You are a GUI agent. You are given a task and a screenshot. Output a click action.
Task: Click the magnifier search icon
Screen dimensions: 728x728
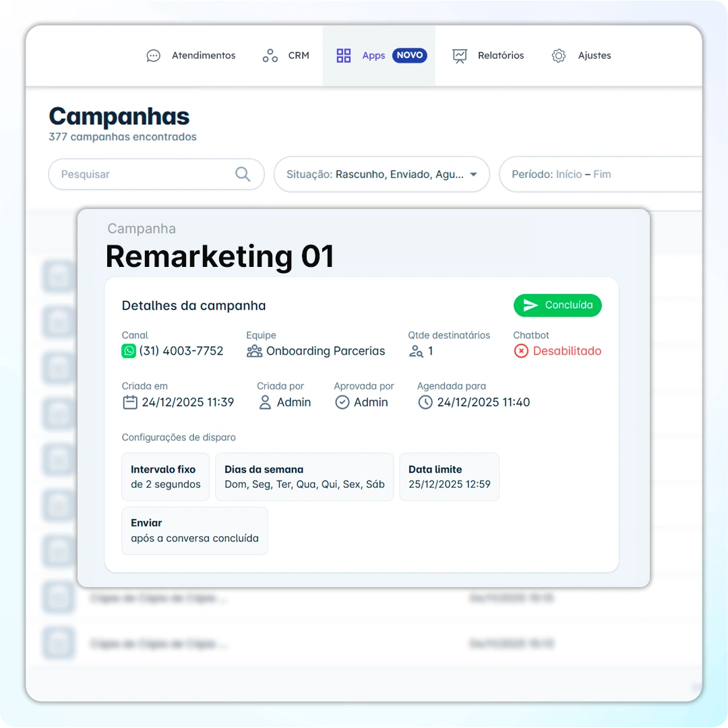click(243, 174)
